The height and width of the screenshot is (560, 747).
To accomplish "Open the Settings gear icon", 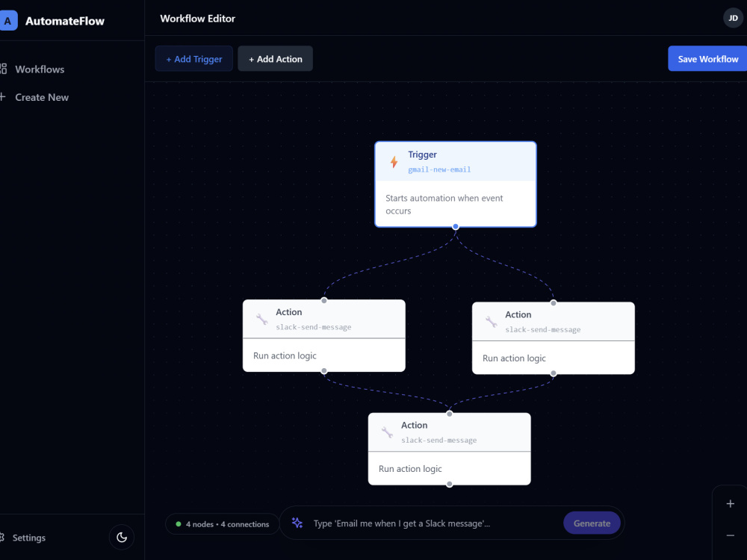I will coord(1,537).
